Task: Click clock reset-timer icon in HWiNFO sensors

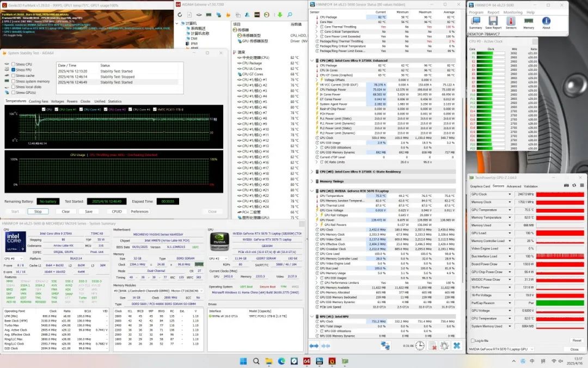Action: (x=420, y=346)
